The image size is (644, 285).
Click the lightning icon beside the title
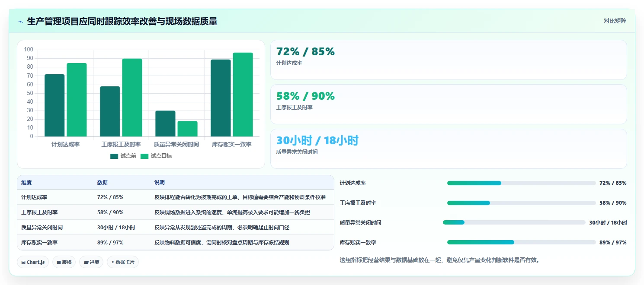[20, 22]
